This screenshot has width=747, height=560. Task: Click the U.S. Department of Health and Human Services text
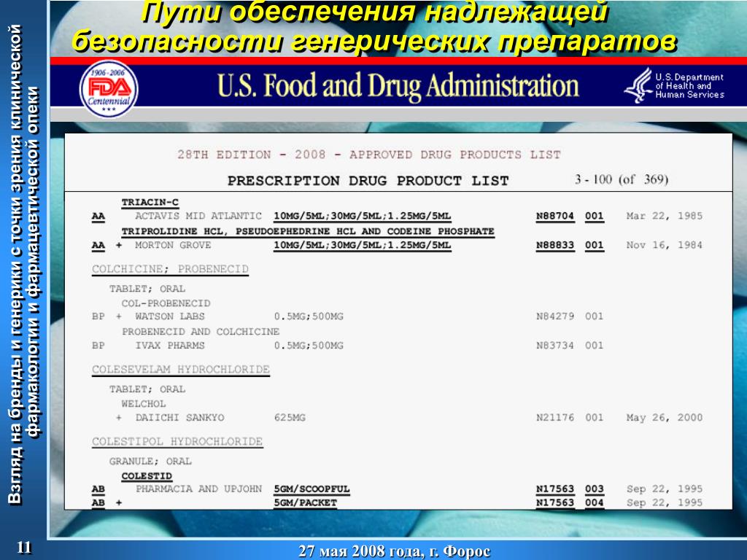[x=689, y=86]
